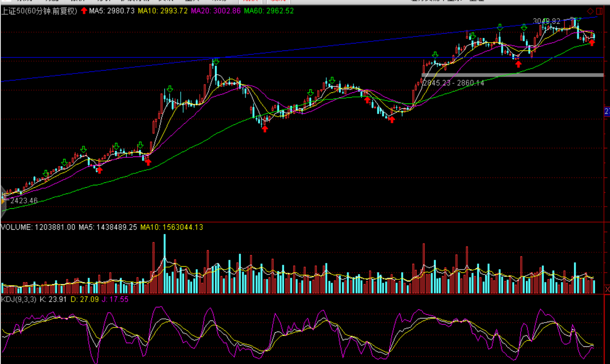Click the red diamond icon at top right
This screenshot has width=610, height=364.
click(590, 11)
